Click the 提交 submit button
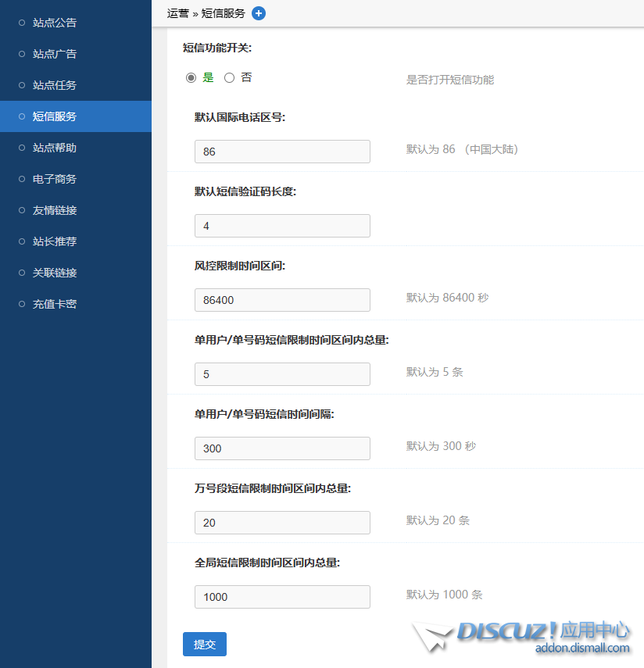 click(204, 644)
